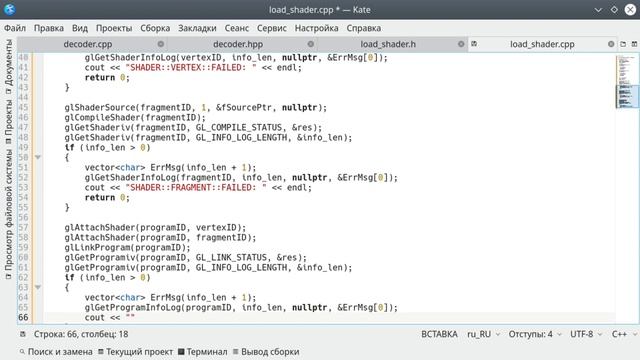Close the decoder.hpp tab
Viewport: 640px width, 360px height.
[311, 44]
